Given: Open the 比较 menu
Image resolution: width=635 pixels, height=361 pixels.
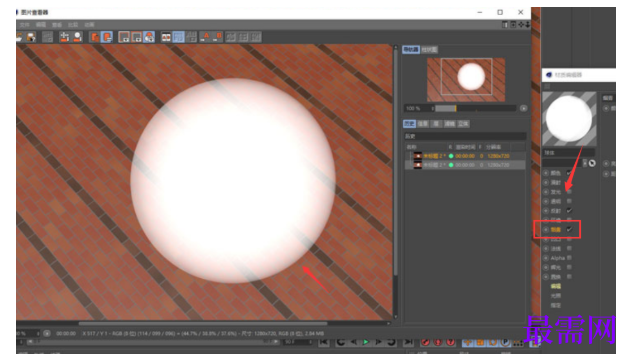Looking at the screenshot, I should pos(73,25).
